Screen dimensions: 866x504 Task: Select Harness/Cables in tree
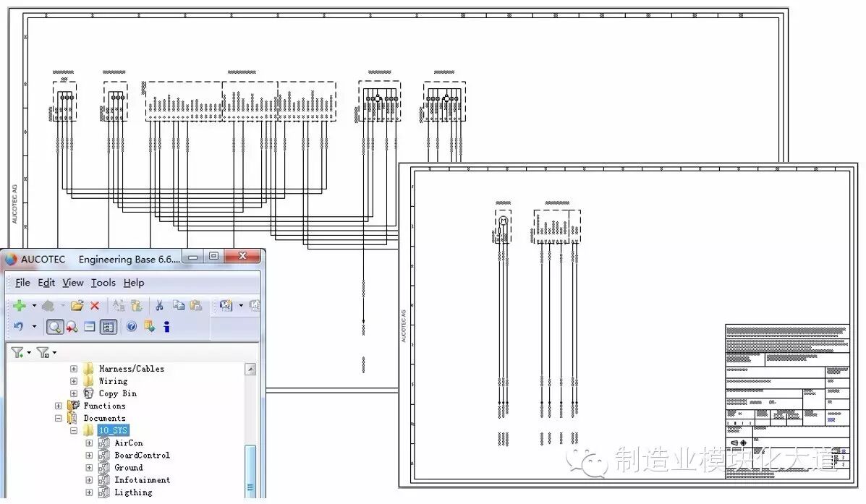(x=132, y=369)
